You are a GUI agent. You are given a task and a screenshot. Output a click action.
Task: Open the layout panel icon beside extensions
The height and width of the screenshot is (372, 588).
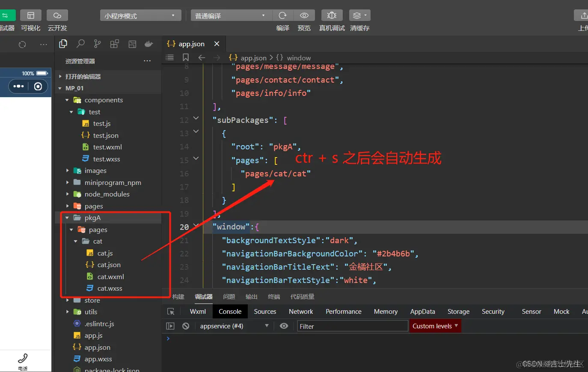(132, 44)
